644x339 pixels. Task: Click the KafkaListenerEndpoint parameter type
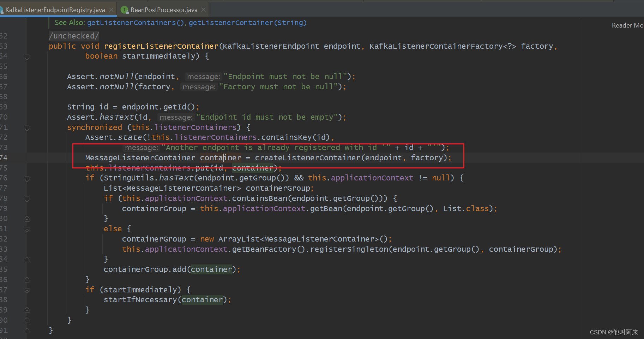[x=271, y=46]
